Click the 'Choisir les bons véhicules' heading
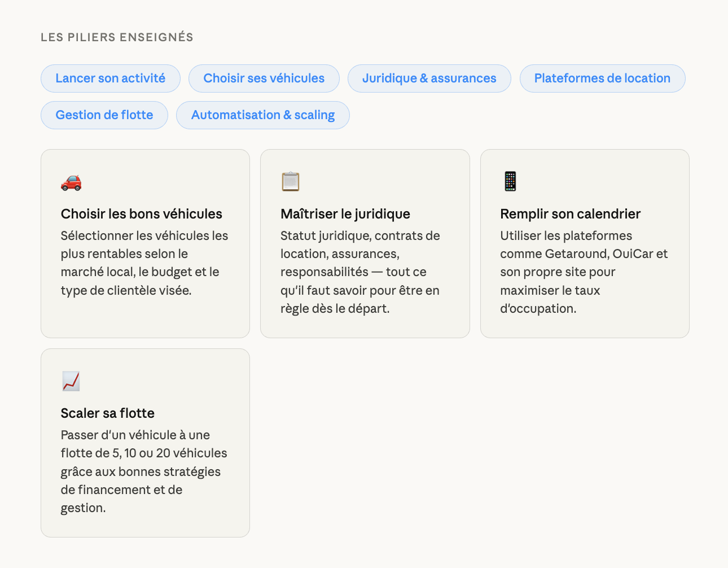This screenshot has height=568, width=728. click(142, 214)
